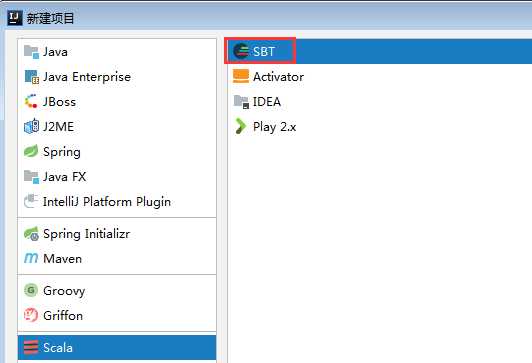Viewport: 532px width, 363px height.
Task: Click the Play 2.x green arrow icon
Action: [241, 126]
